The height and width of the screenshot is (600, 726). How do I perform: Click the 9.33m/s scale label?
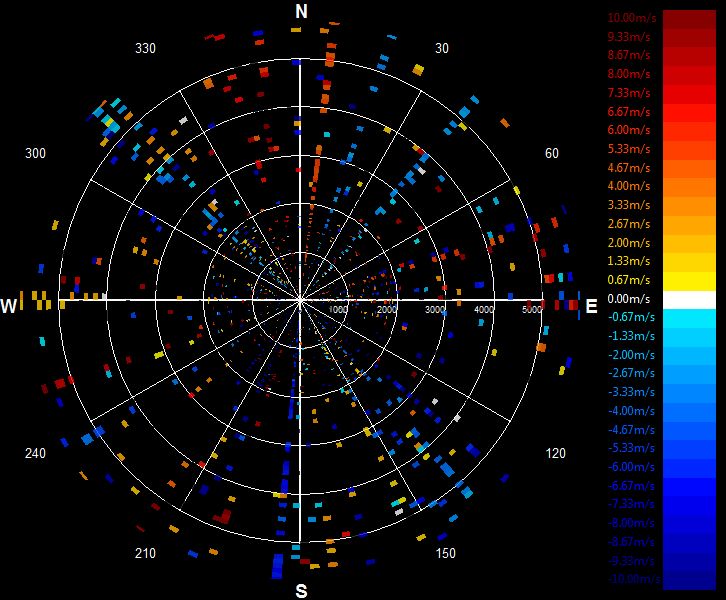(629, 36)
